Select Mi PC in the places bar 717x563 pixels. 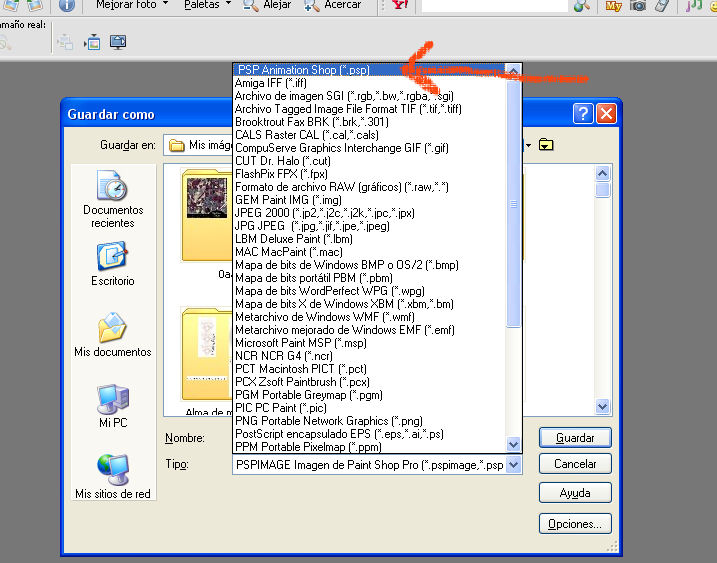pyautogui.click(x=112, y=406)
